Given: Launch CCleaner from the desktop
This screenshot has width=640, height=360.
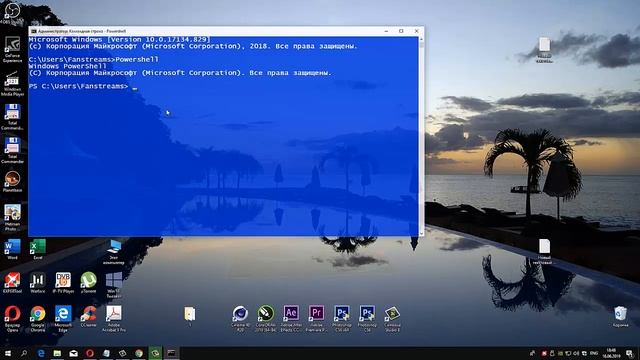Looking at the screenshot, I should [88, 316].
